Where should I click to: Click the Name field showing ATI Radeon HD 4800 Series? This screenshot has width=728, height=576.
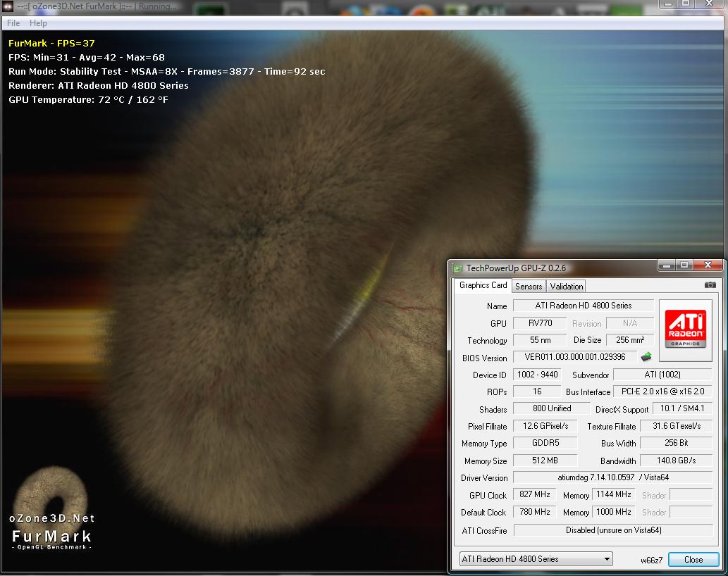(583, 306)
